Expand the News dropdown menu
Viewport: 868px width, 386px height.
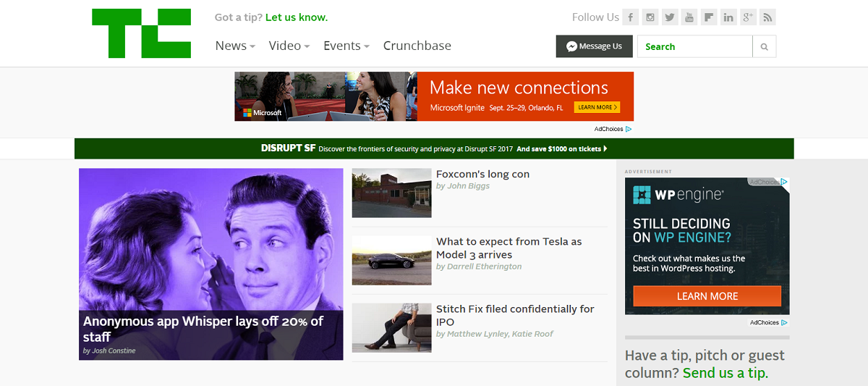235,46
